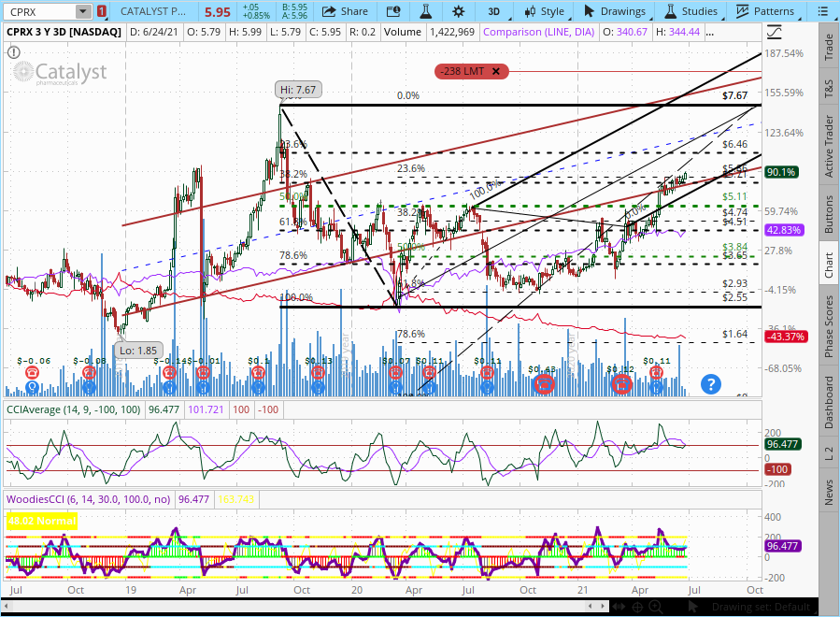
Task: Click the red number 1 link indicator
Action: pyautogui.click(x=101, y=11)
